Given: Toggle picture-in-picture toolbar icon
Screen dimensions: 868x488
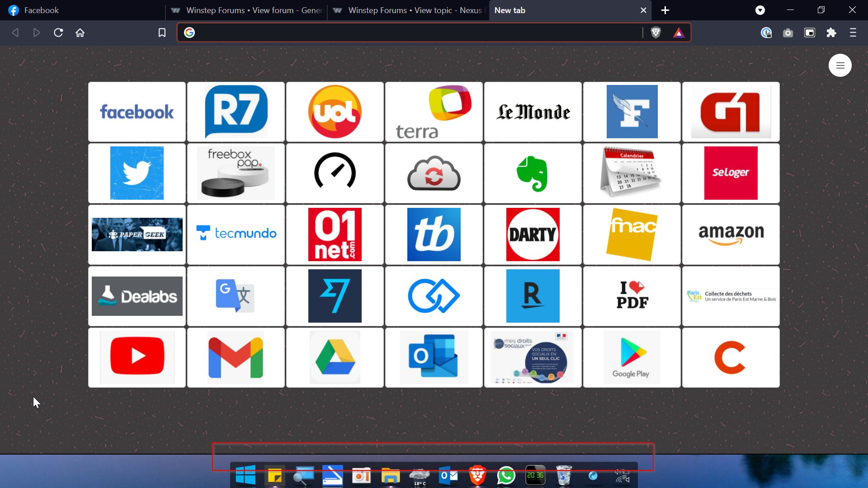Looking at the screenshot, I should tap(809, 33).
